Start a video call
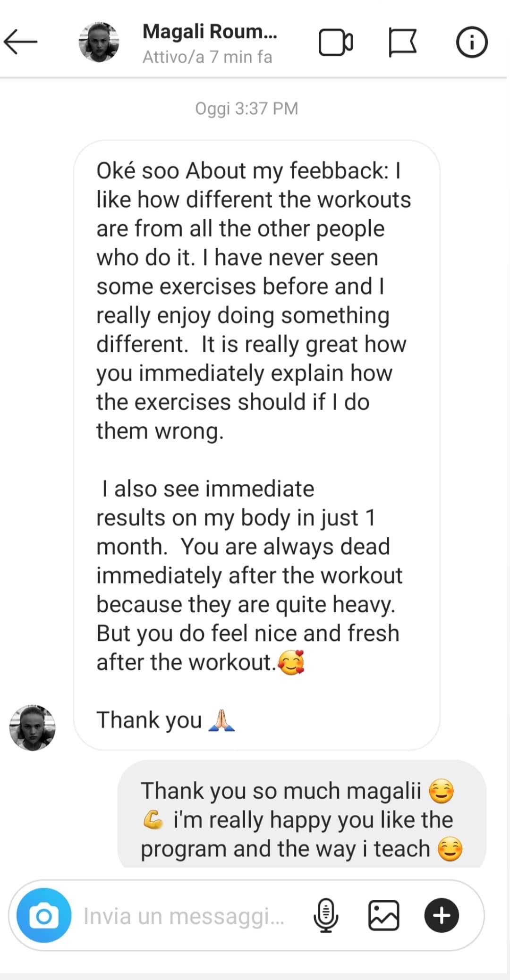Viewport: 510px width, 980px height. [335, 43]
